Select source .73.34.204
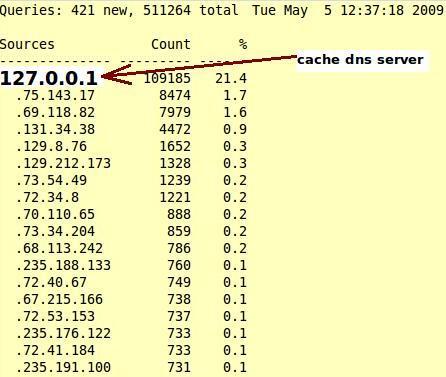Screen dimensions: 446x377 point(55,232)
